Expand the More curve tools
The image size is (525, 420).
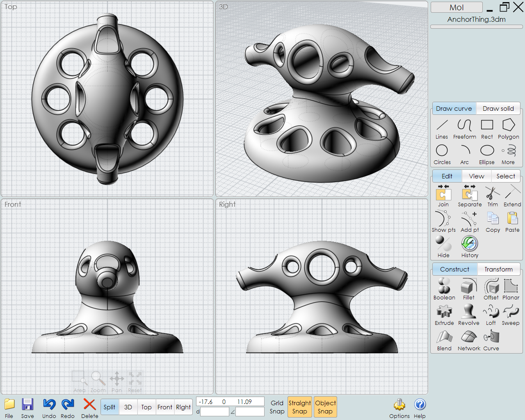pos(508,154)
